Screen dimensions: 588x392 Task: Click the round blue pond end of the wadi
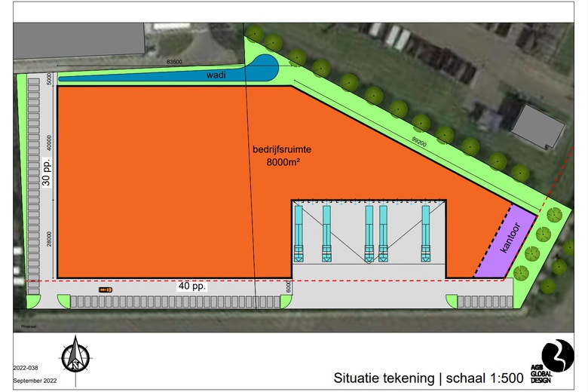point(266,68)
